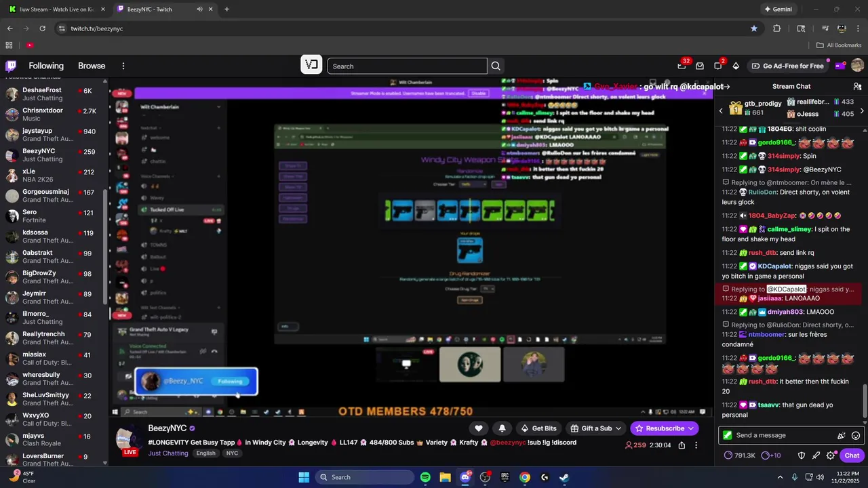
Task: Open the media controls music icon in Chrome
Action: (825, 28)
